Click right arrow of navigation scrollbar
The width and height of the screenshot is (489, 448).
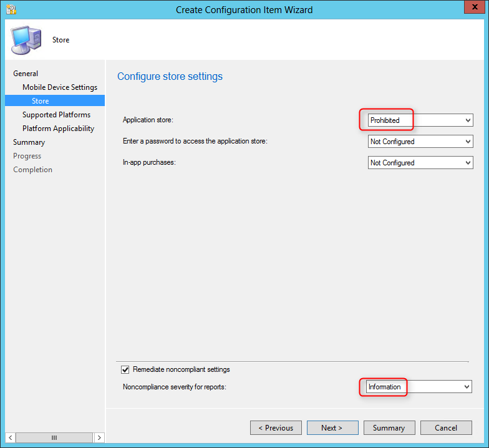[99, 437]
